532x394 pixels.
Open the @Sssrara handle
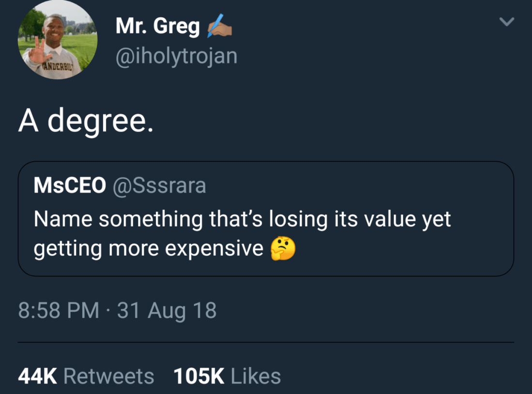[x=159, y=186]
